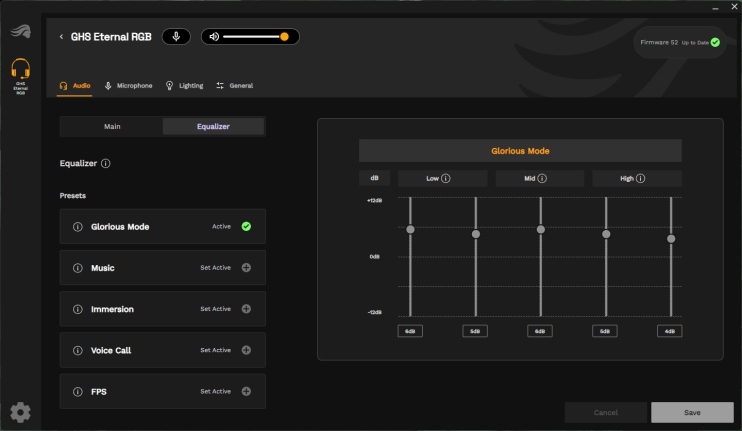Open info icon for Music preset
742x431 pixels.
[78, 268]
